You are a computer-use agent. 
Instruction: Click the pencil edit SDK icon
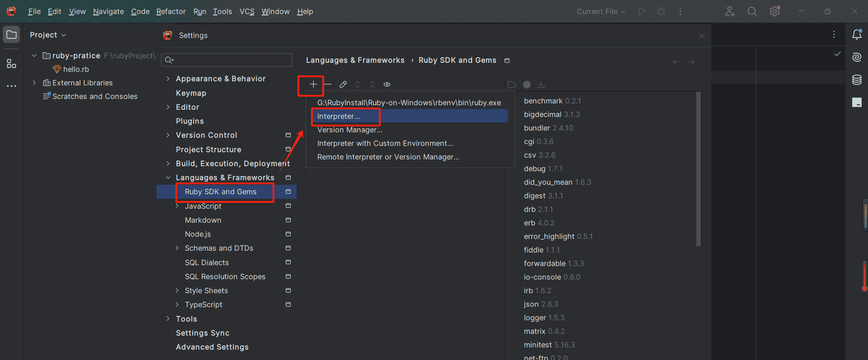click(x=343, y=84)
